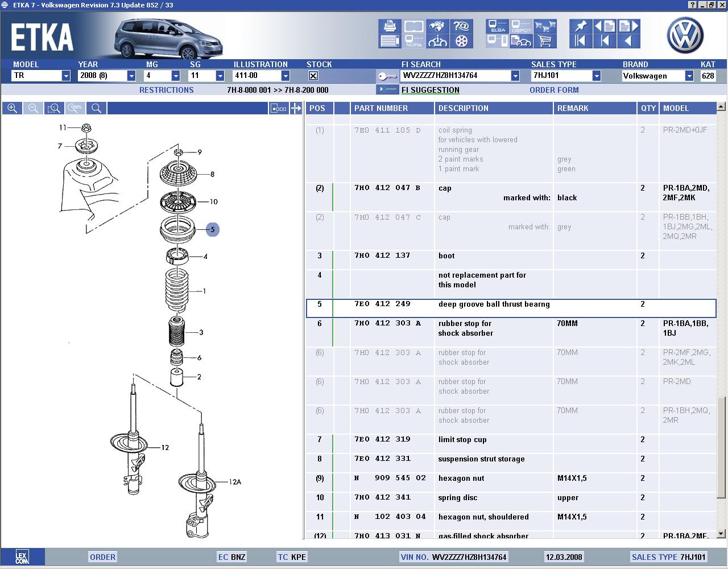This screenshot has width=728, height=569.
Task: Select callout 12A in the diagram
Action: click(235, 482)
